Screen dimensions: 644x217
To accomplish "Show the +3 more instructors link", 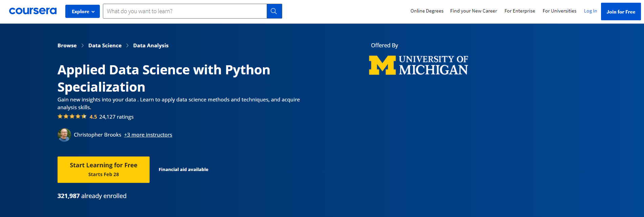I will [x=148, y=135].
